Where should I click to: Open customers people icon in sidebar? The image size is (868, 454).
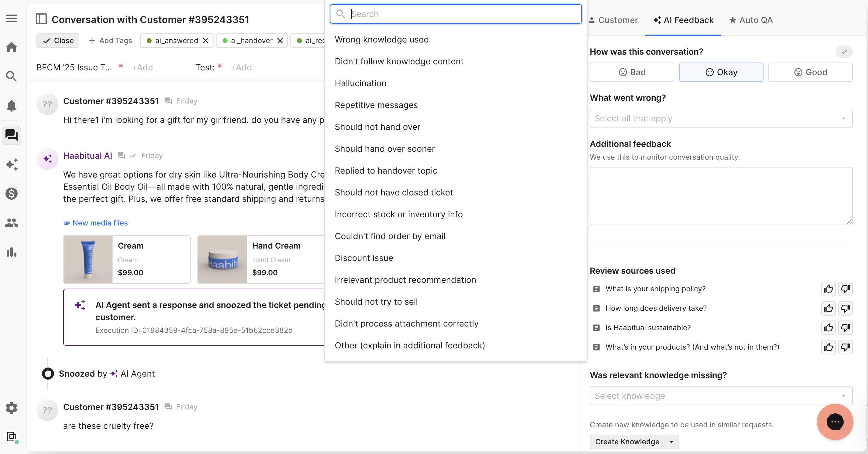tap(12, 223)
